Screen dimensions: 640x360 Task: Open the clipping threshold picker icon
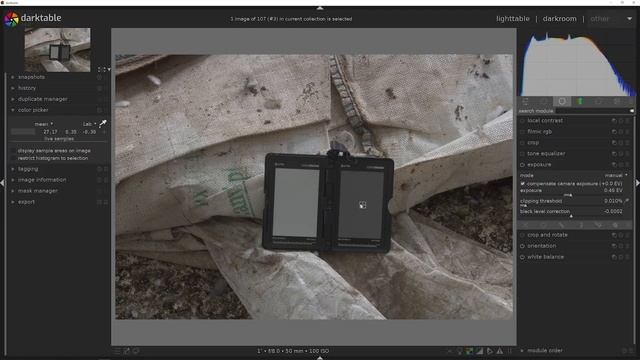(x=627, y=201)
